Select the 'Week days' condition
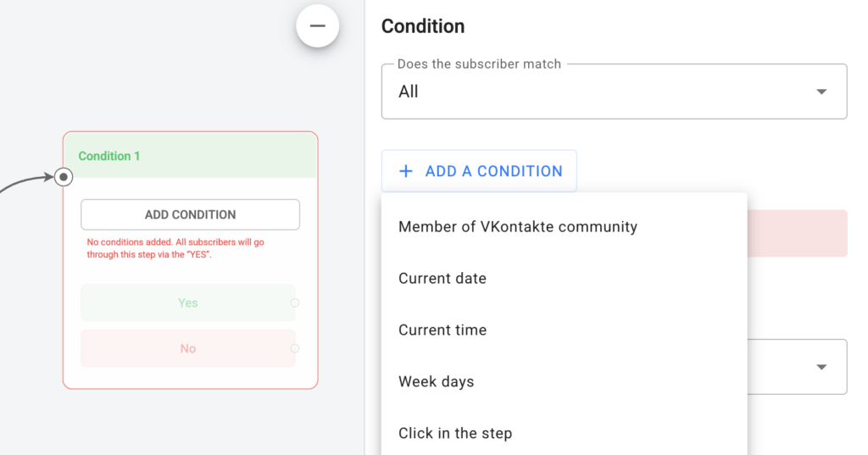The image size is (868, 455). tap(436, 382)
